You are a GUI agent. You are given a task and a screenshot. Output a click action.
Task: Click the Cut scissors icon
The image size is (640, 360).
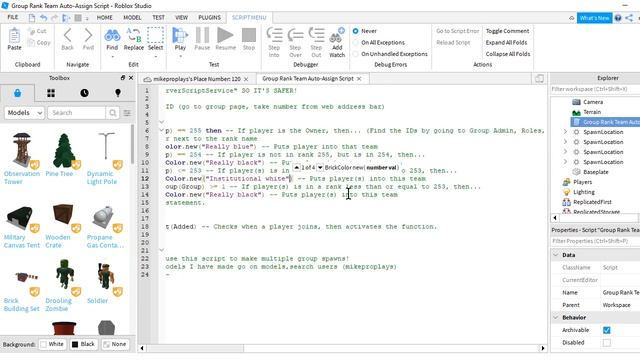[x=31, y=31]
